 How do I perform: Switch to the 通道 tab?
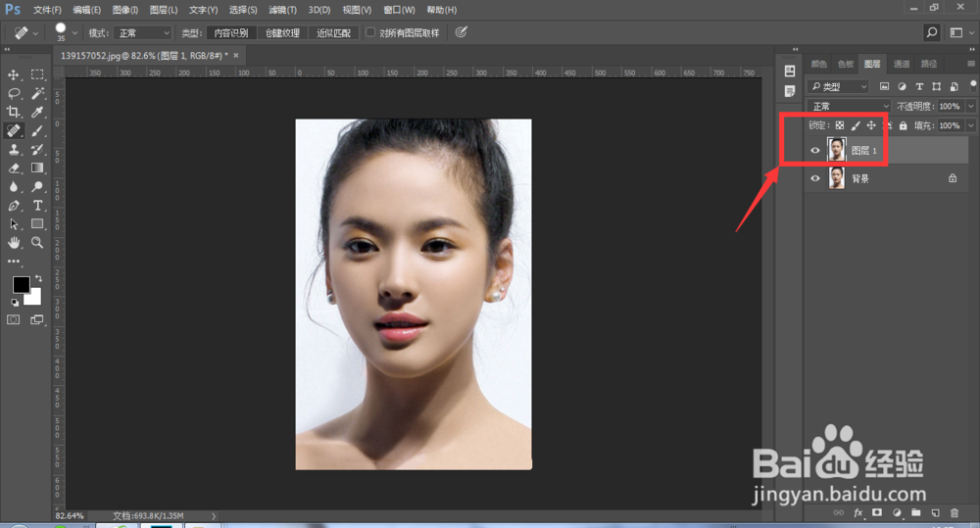tap(902, 64)
